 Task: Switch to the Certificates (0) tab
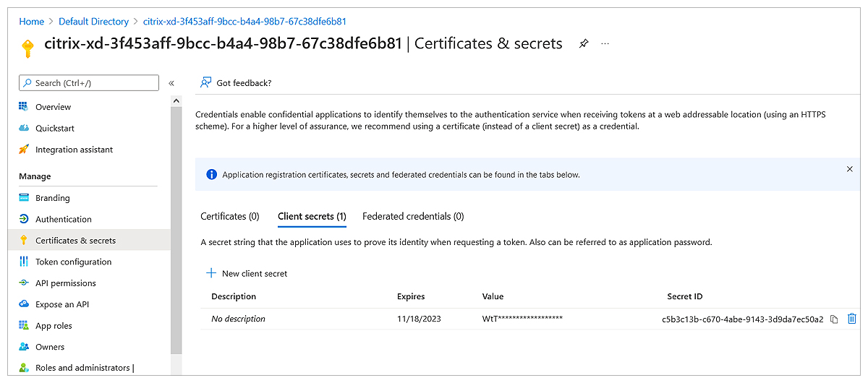click(x=230, y=216)
